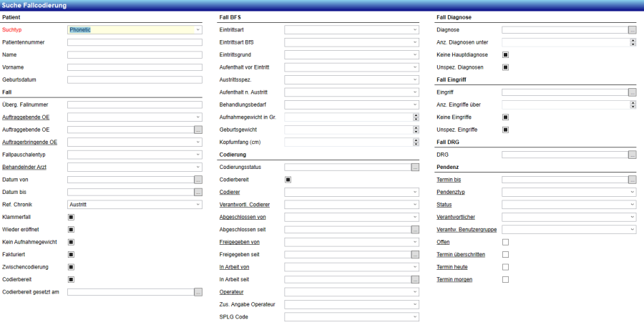Enable the Offen checkbox
Viewport: 644px width, 325px height.
click(506, 243)
